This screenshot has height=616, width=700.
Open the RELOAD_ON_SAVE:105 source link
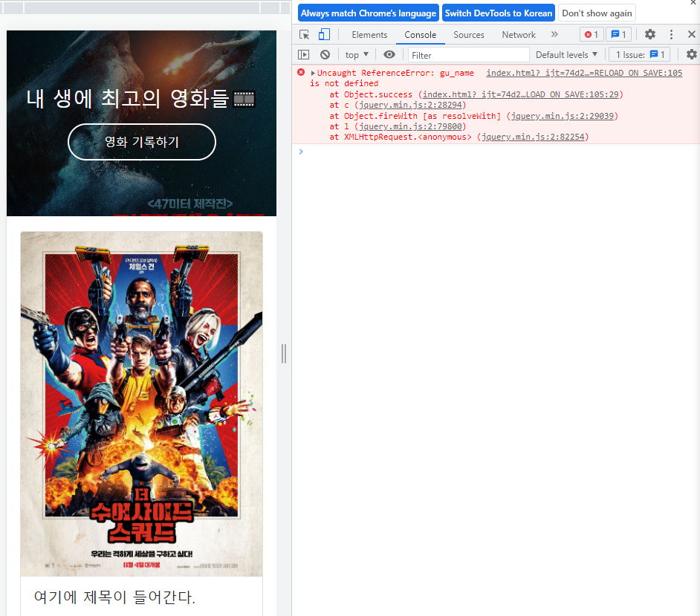click(x=584, y=73)
